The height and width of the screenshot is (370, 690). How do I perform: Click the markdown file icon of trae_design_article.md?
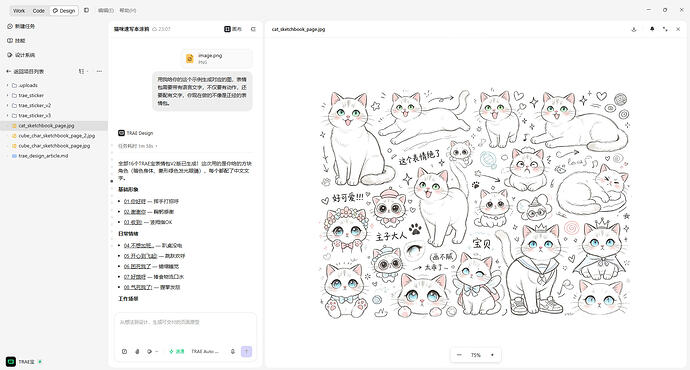(15, 156)
